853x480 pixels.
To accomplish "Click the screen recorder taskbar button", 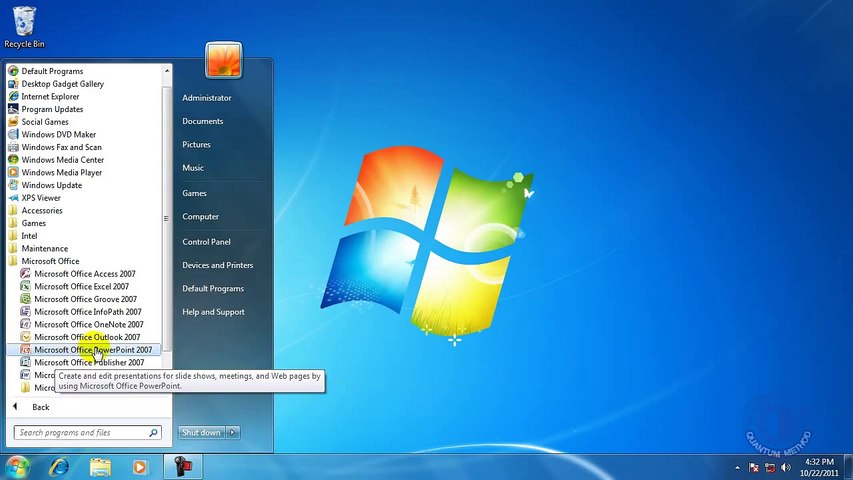I will tap(183, 467).
